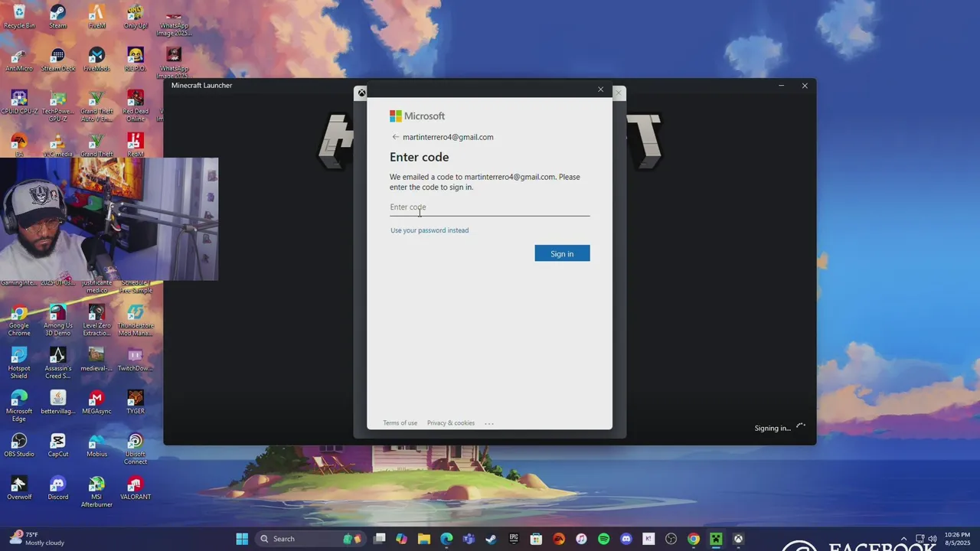Select the TwitchDow... desktop shortcut
This screenshot has width=980, height=551.
[x=136, y=360]
